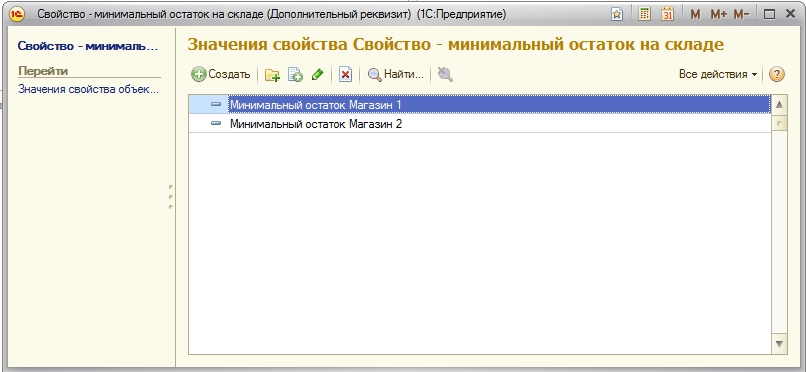Click the dash icon of Магазин 2 row
The width and height of the screenshot is (806, 372).
(216, 123)
